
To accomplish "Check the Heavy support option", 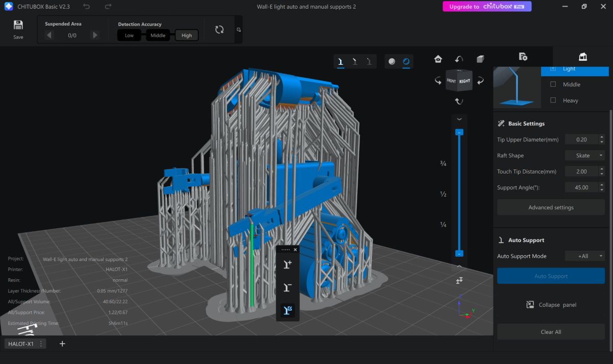I will 553,100.
